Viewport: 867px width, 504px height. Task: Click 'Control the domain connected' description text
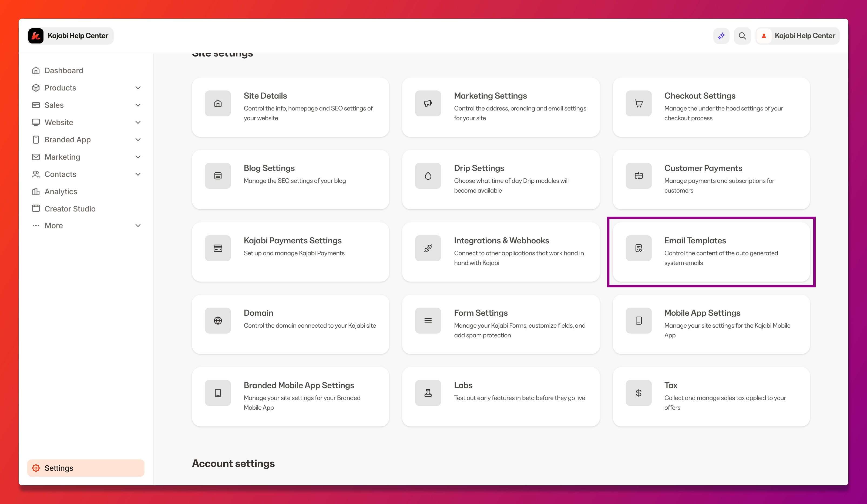click(x=310, y=325)
